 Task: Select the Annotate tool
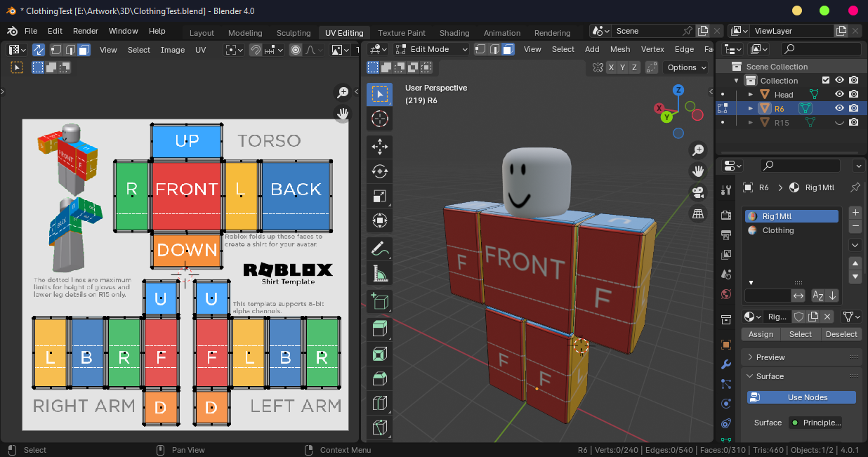tap(380, 248)
